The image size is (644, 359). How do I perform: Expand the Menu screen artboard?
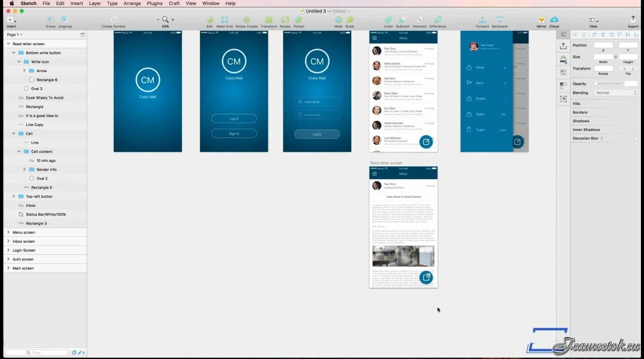[8, 232]
